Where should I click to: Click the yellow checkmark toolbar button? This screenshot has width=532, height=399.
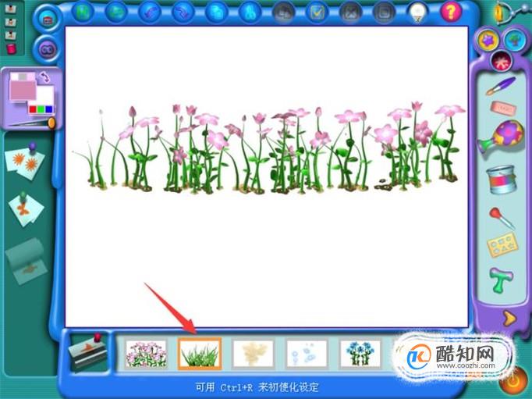coord(317,12)
